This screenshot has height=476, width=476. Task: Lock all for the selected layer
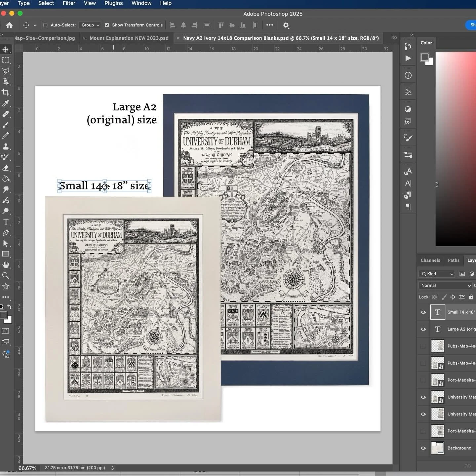[x=471, y=297]
